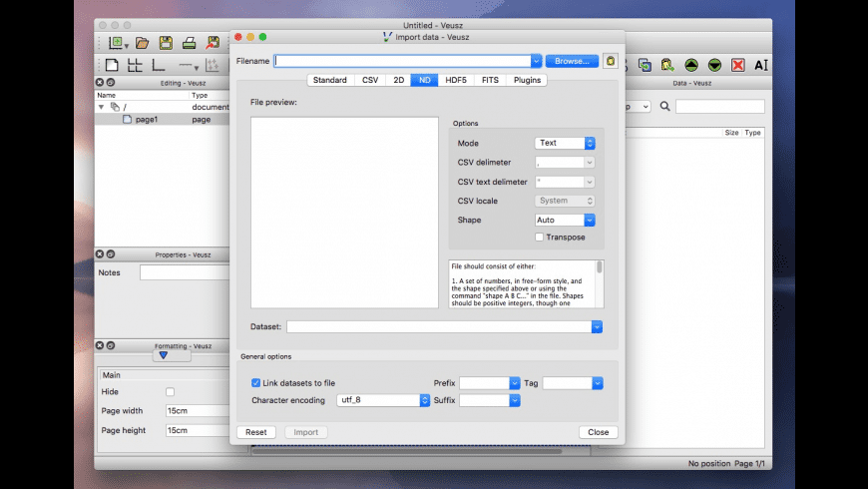The width and height of the screenshot is (868, 489).
Task: Open the Mode dropdown showing Text
Action: (565, 143)
